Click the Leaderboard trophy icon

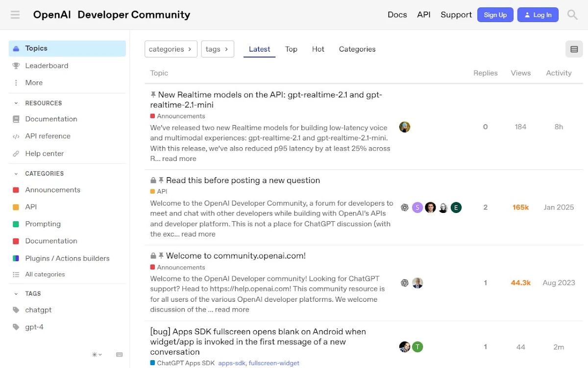click(16, 65)
